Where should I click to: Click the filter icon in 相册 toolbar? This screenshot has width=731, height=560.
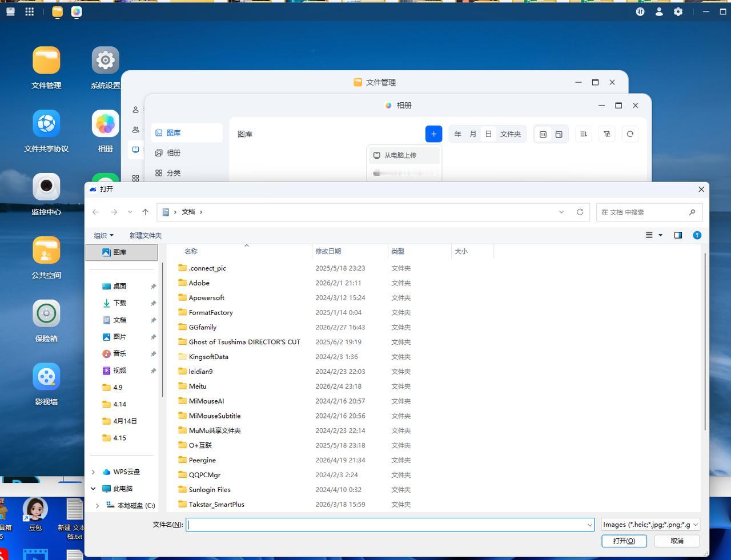[x=607, y=134]
